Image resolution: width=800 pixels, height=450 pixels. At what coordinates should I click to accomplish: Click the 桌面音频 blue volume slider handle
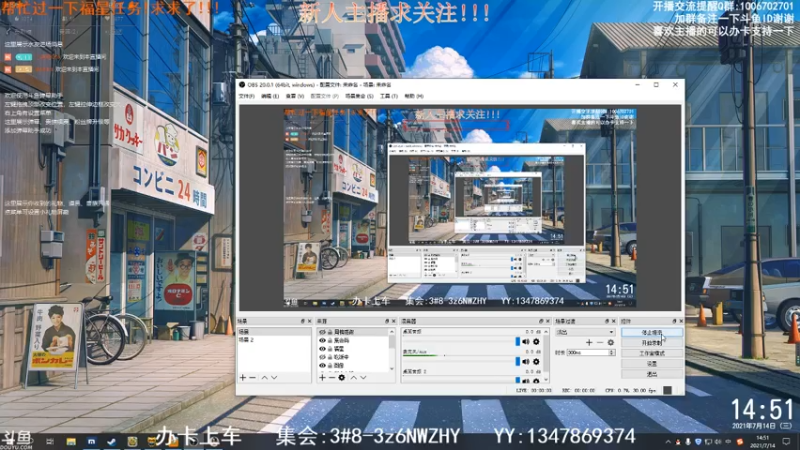coord(517,342)
